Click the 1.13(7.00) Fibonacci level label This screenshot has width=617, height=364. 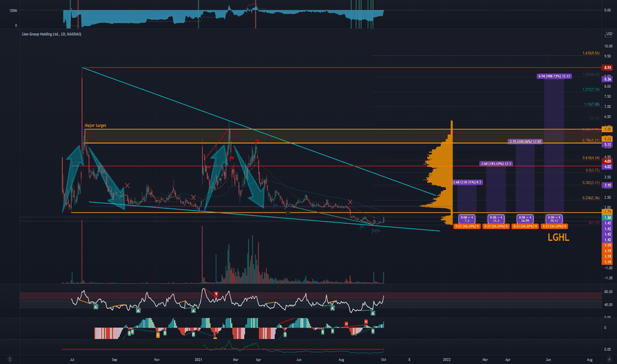click(592, 105)
